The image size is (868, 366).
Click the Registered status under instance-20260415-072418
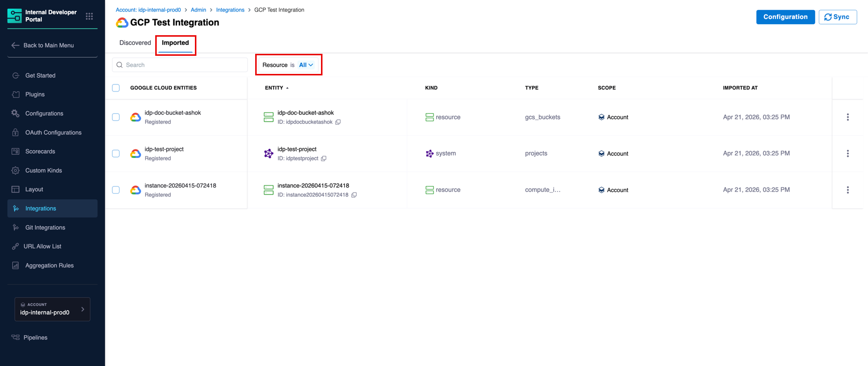(x=158, y=195)
